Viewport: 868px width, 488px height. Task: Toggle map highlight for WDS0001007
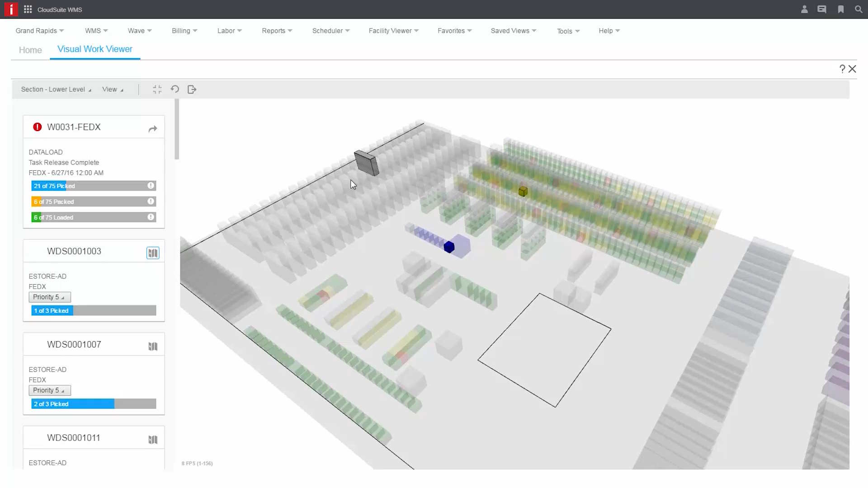(153, 347)
